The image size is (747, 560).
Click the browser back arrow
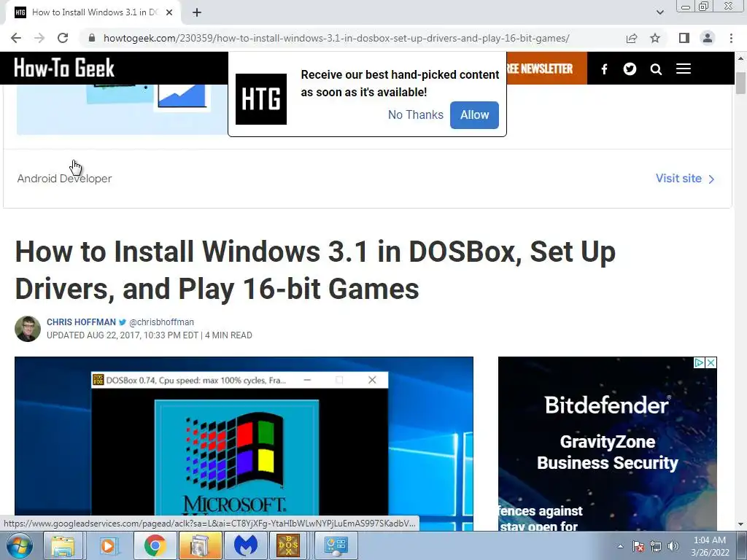click(x=16, y=38)
